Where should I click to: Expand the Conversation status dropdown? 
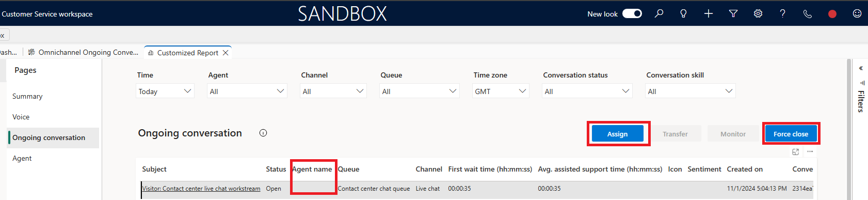point(587,91)
